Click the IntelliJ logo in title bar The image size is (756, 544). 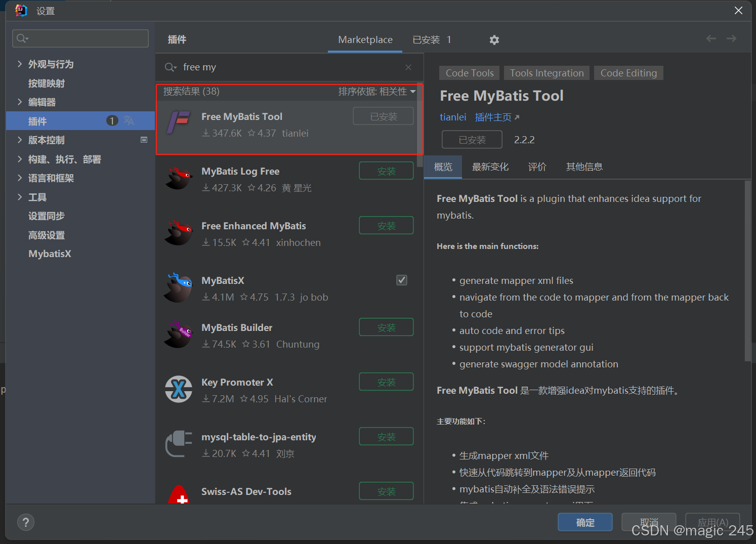coord(21,11)
